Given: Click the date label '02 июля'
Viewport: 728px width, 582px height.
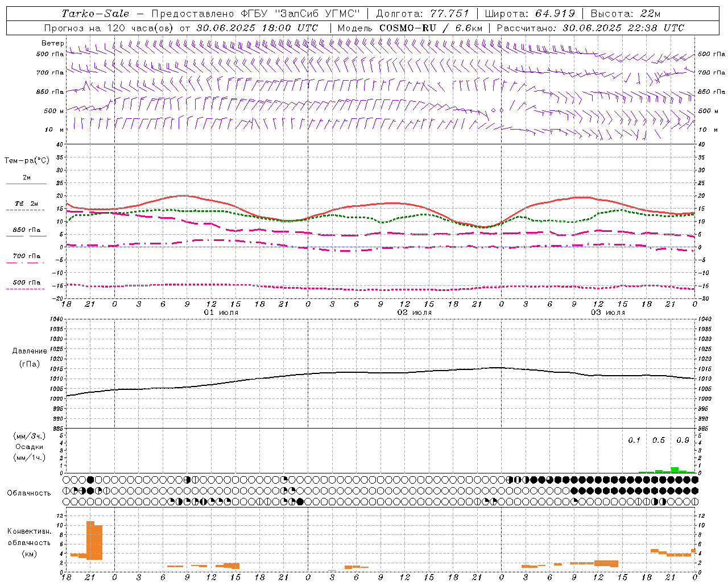Looking at the screenshot, I should 415,313.
